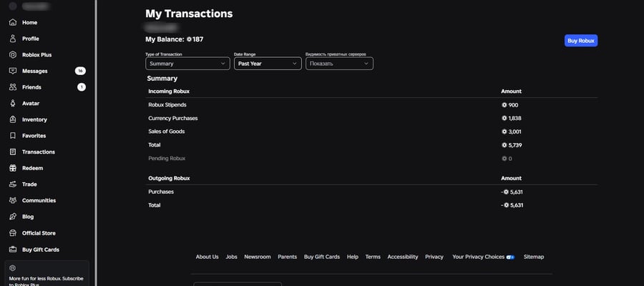
Task: Click Roblox Plus sidebar label
Action: point(37,54)
